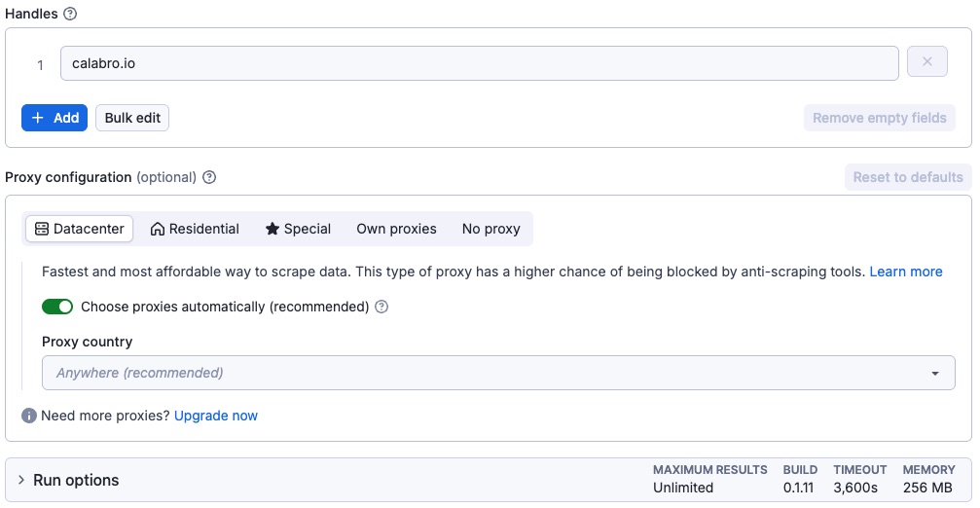Select the Datacenter proxy tab
Image resolution: width=980 pixels, height=508 pixels.
(x=80, y=229)
